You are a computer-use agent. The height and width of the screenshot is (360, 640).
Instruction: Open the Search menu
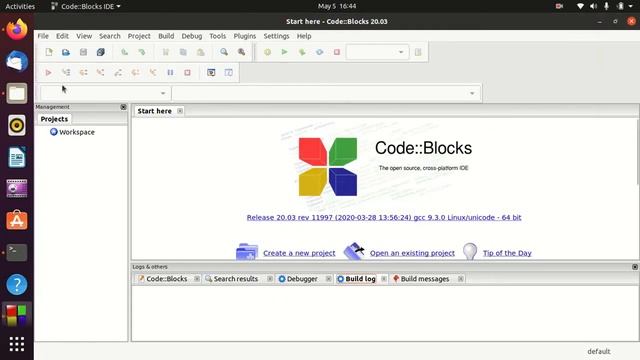(x=110, y=36)
